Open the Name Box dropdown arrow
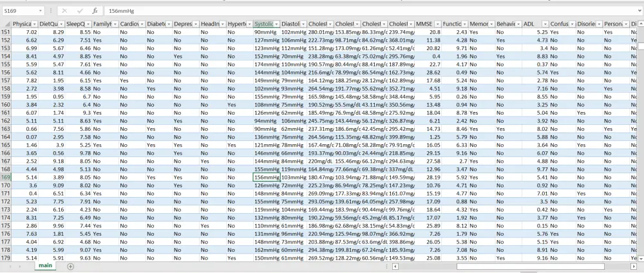Image resolution: width=644 pixels, height=273 pixels. coord(40,11)
